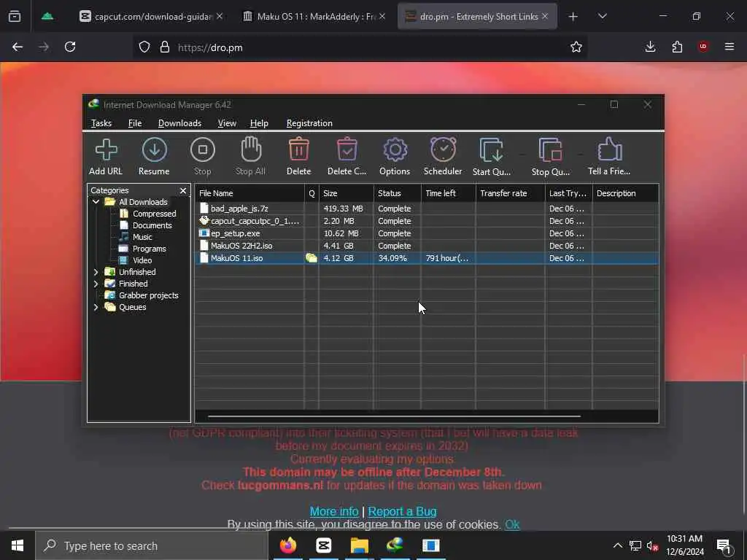Open the Downloads menu
Viewport: 747px width, 560px height.
(x=179, y=123)
